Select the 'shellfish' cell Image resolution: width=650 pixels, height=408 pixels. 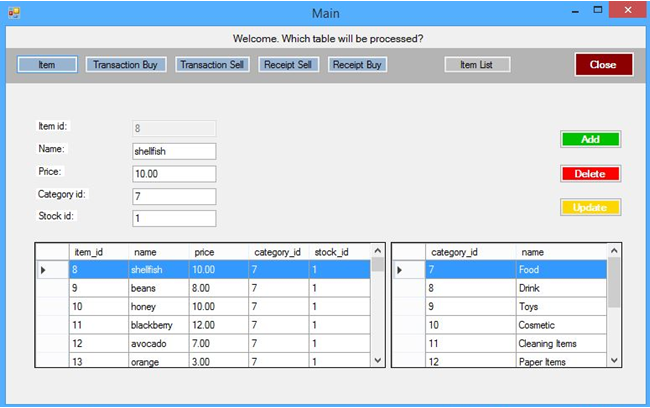[159, 270]
